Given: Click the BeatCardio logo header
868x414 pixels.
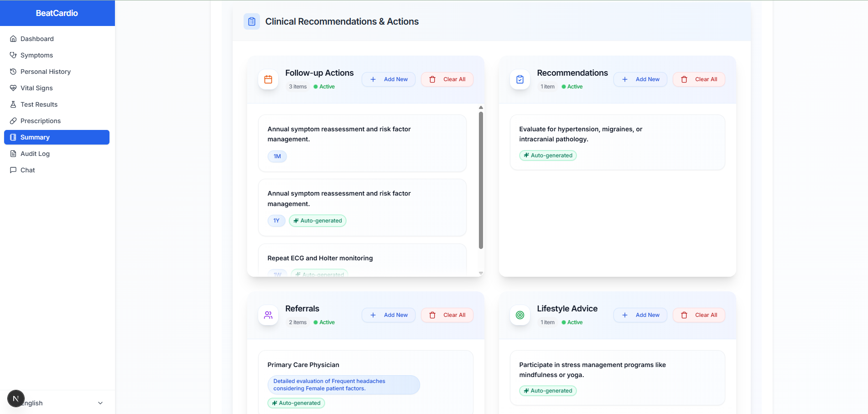Looking at the screenshot, I should coord(57,13).
